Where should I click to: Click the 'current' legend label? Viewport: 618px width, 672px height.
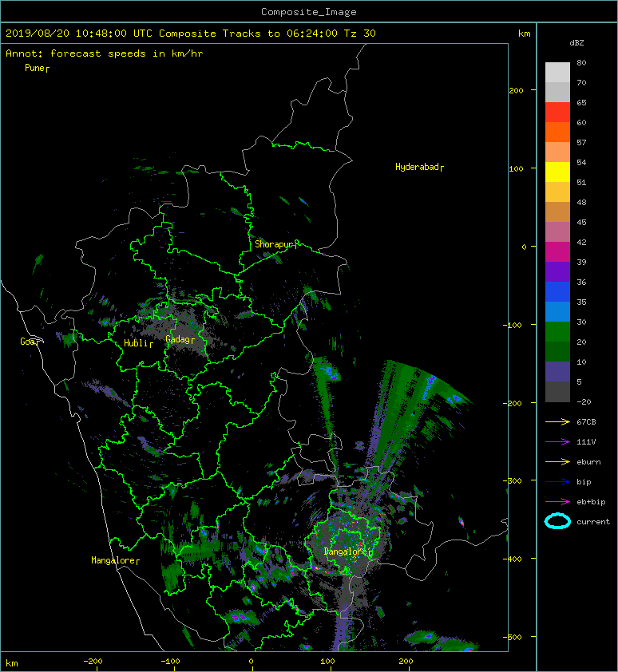pos(593,522)
